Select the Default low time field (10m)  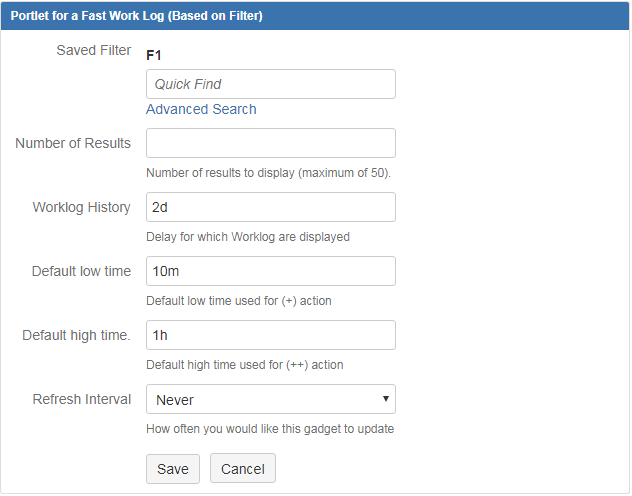[x=270, y=271]
